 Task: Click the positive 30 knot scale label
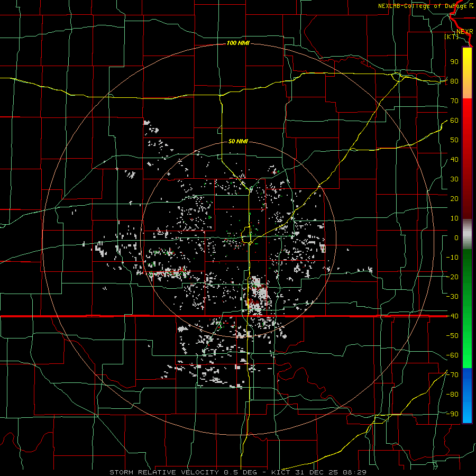pyautogui.click(x=454, y=179)
